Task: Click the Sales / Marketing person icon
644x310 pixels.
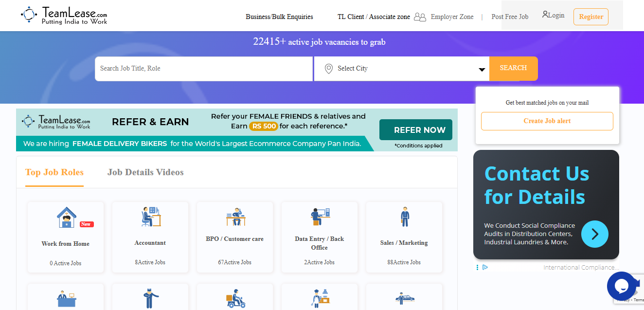Action: tap(405, 217)
